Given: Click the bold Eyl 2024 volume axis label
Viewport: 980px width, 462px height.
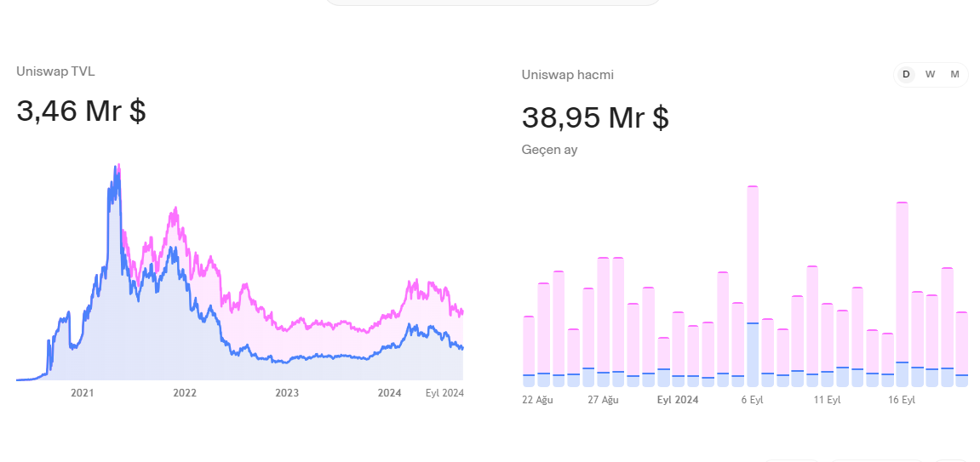Looking at the screenshot, I should pyautogui.click(x=678, y=399).
